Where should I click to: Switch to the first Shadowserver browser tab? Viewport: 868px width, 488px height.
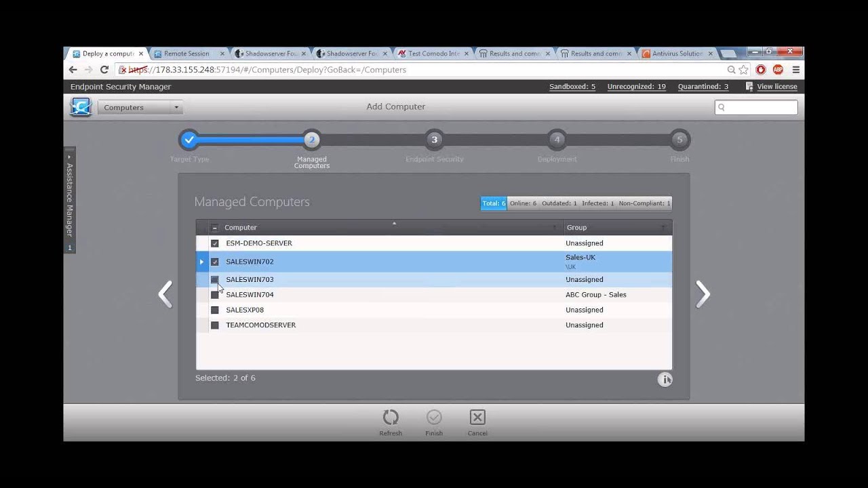tap(271, 54)
